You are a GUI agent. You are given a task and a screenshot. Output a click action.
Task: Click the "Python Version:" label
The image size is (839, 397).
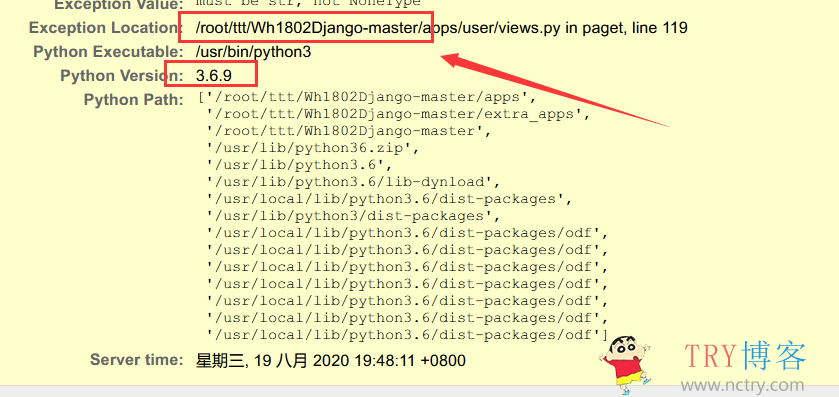click(121, 75)
